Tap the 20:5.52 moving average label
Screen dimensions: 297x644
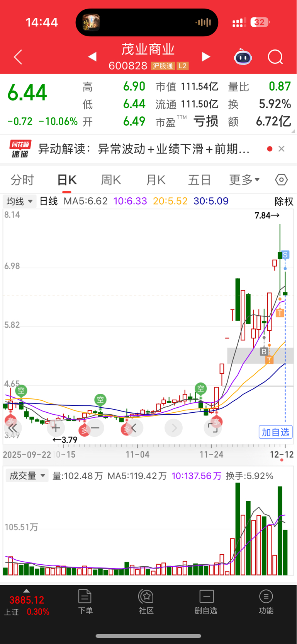(170, 201)
